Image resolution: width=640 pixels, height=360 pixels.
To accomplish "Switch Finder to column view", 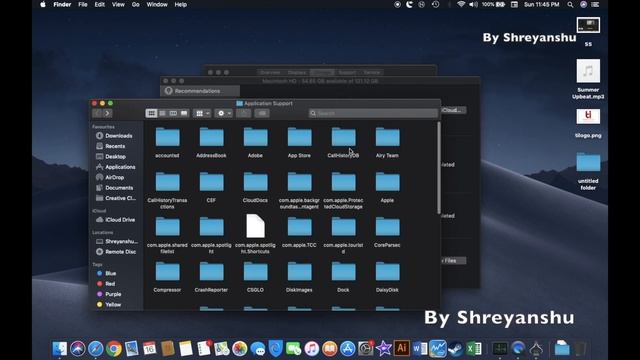I will 173,113.
